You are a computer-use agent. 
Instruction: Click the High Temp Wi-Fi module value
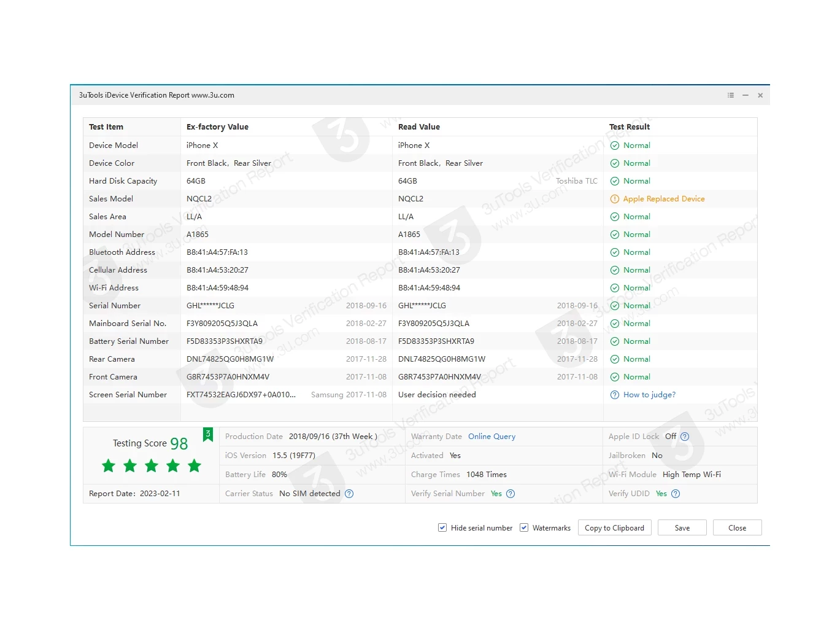coord(692,475)
